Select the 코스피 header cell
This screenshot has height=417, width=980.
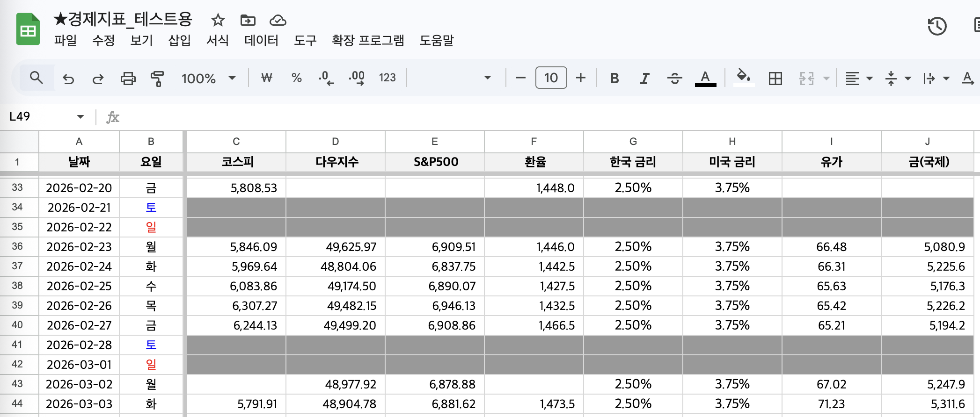(236, 162)
